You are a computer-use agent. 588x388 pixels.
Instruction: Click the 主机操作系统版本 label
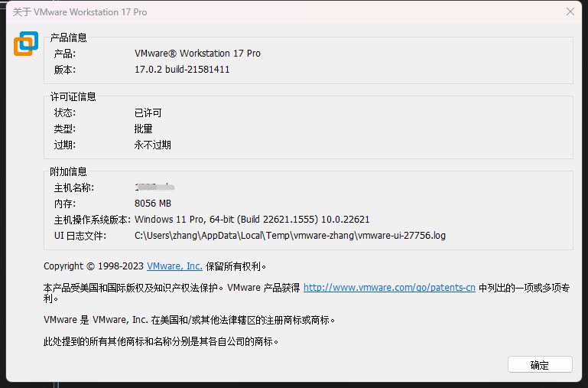(93, 220)
